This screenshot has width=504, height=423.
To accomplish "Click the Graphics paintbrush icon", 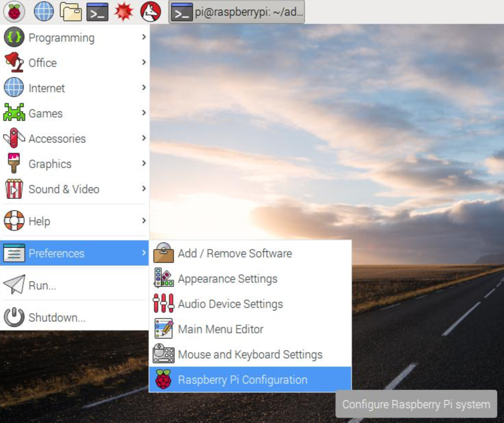I will point(14,163).
